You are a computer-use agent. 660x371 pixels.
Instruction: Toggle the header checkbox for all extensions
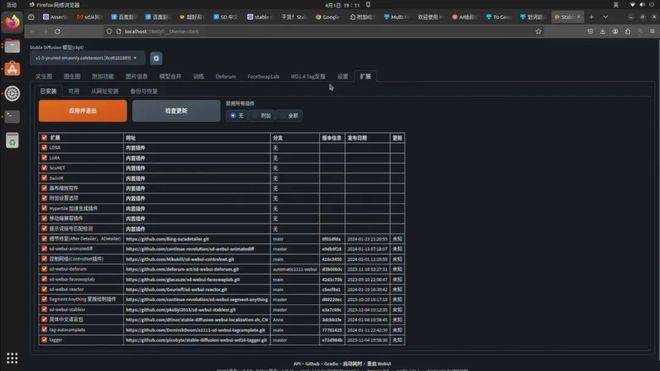pos(44,138)
